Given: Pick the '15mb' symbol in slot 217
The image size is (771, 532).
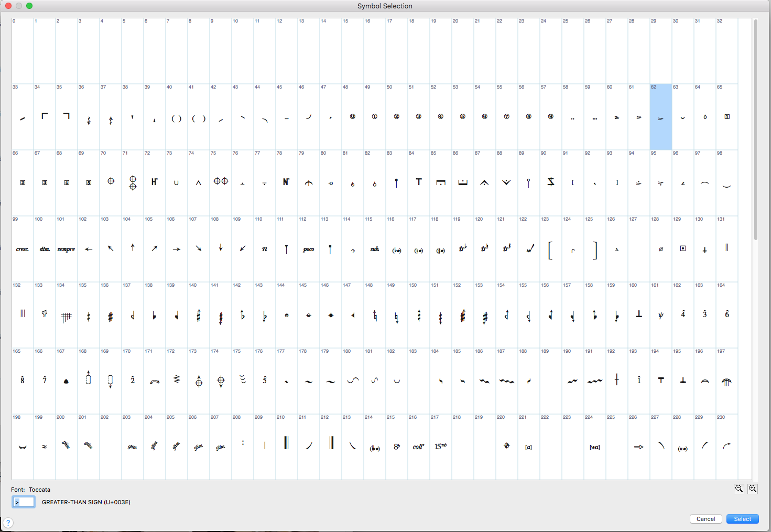Looking at the screenshot, I should 440,447.
